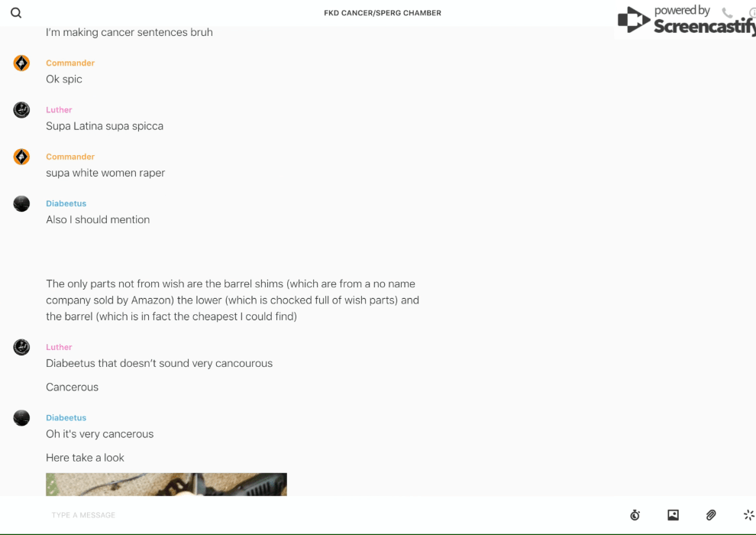
Task: Click Commander avatar beside second message
Action: 21,157
